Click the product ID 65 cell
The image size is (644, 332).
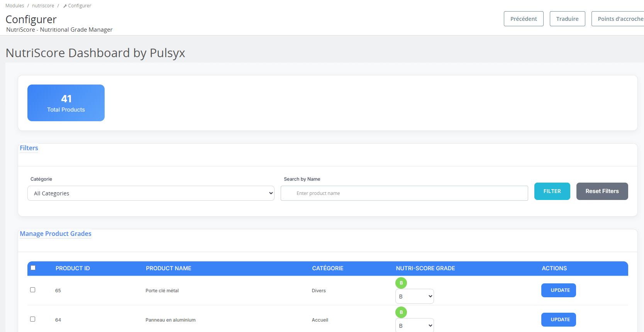[x=58, y=291]
